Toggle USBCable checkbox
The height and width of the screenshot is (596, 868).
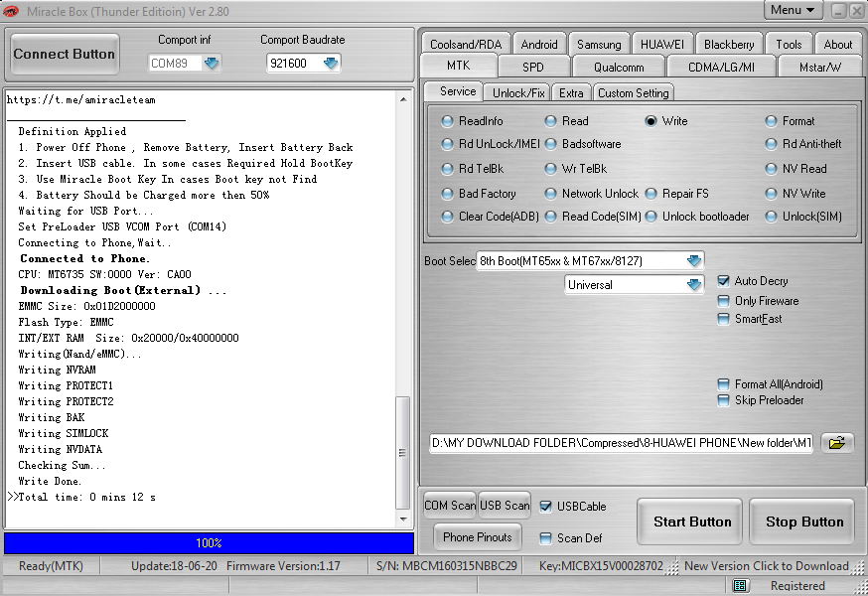pos(545,507)
